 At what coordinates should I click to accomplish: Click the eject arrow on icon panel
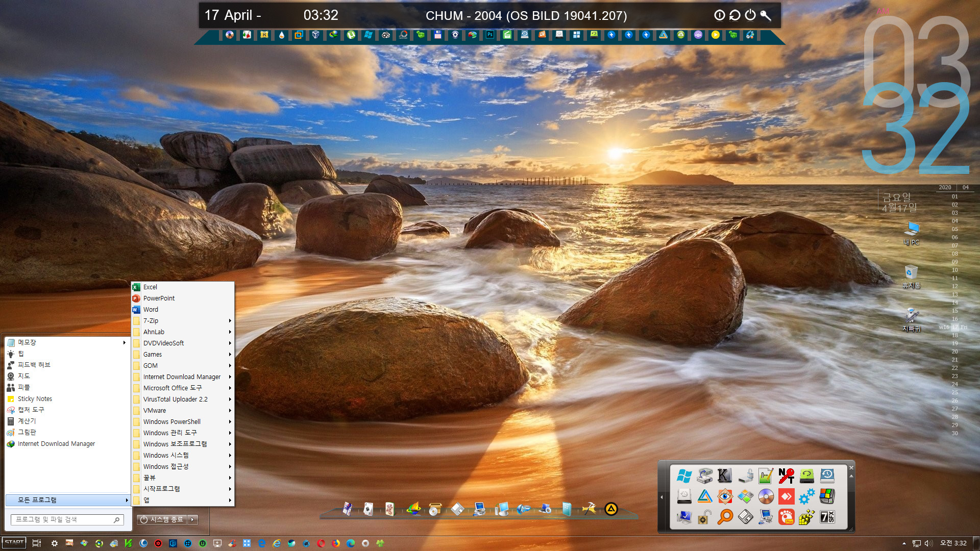pyautogui.click(x=851, y=476)
